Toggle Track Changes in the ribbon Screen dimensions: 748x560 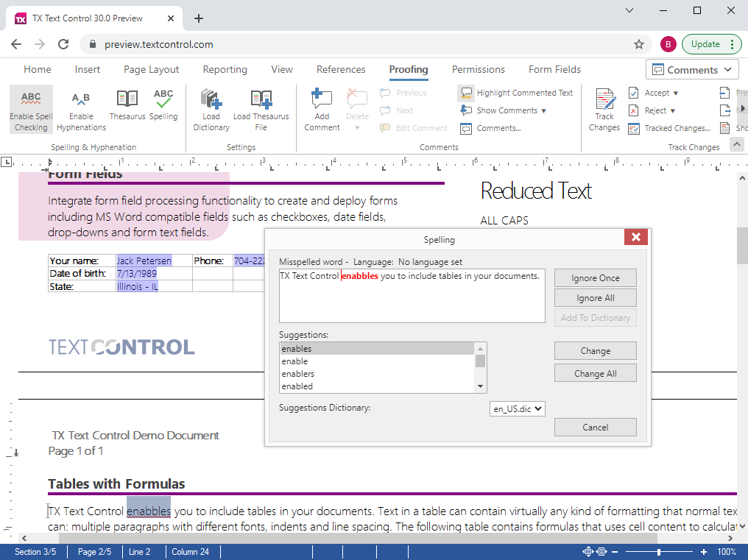click(x=604, y=109)
